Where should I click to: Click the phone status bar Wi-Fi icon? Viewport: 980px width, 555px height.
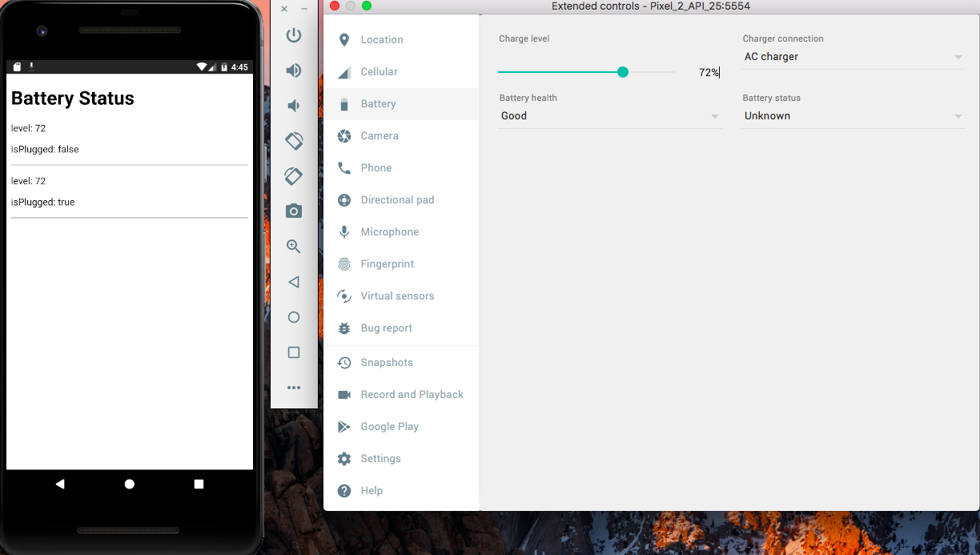(202, 67)
